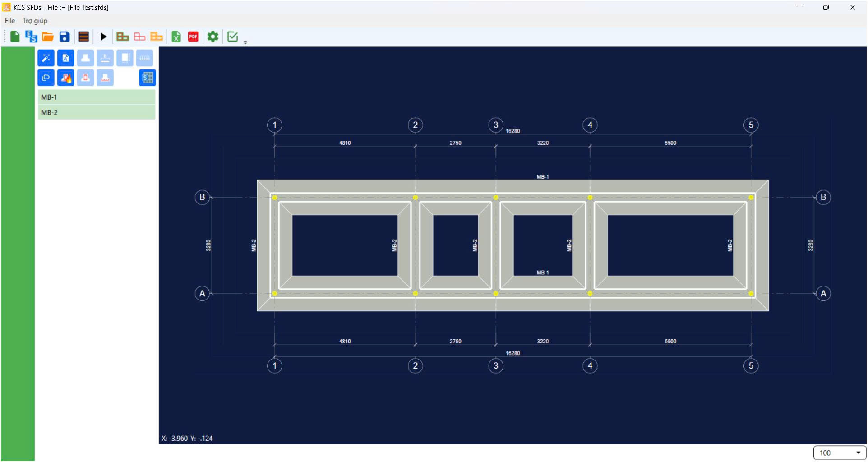Export drawing with red PDF icon
This screenshot has height=462, width=868.
tap(193, 37)
